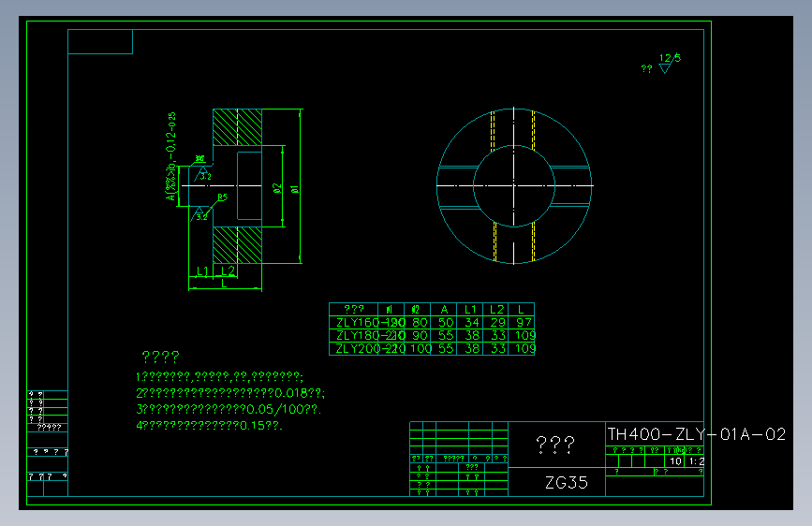Click the R5 radius callout

click(222, 197)
